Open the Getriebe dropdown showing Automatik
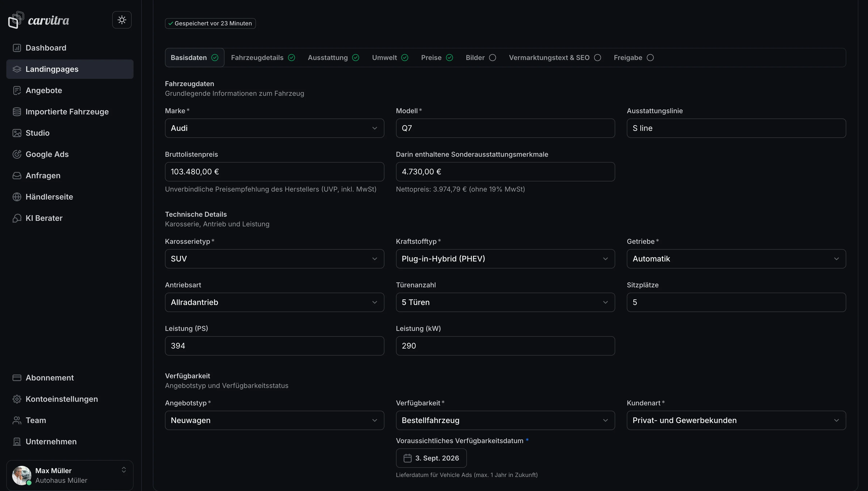The image size is (868, 491). (x=736, y=259)
